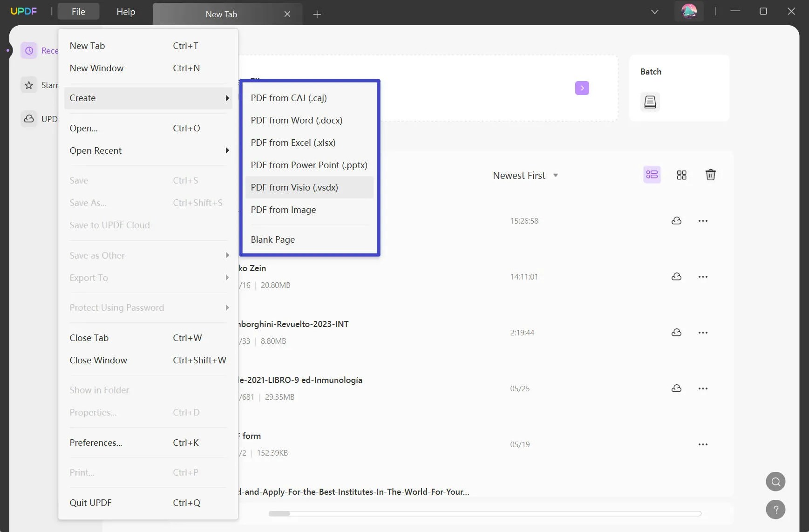Image resolution: width=809 pixels, height=532 pixels.
Task: Open Preferences from the File menu
Action: tap(96, 443)
